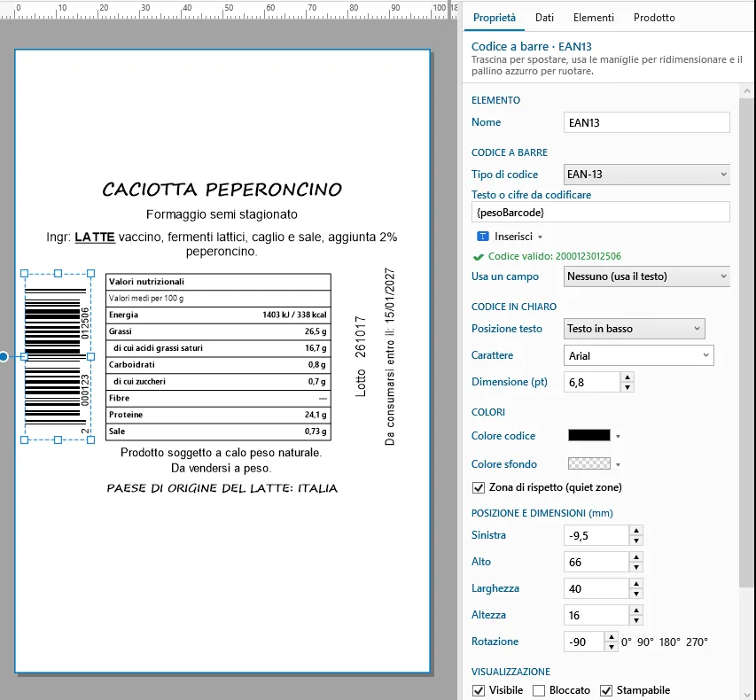Viewport: 756px width, 700px height.
Task: Increase the Larghezza value with up arrow
Action: tap(636, 583)
